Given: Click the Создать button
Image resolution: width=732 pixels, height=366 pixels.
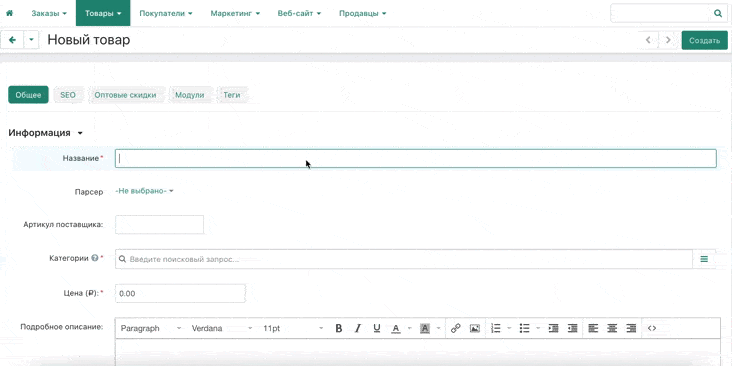Looking at the screenshot, I should click(x=704, y=41).
